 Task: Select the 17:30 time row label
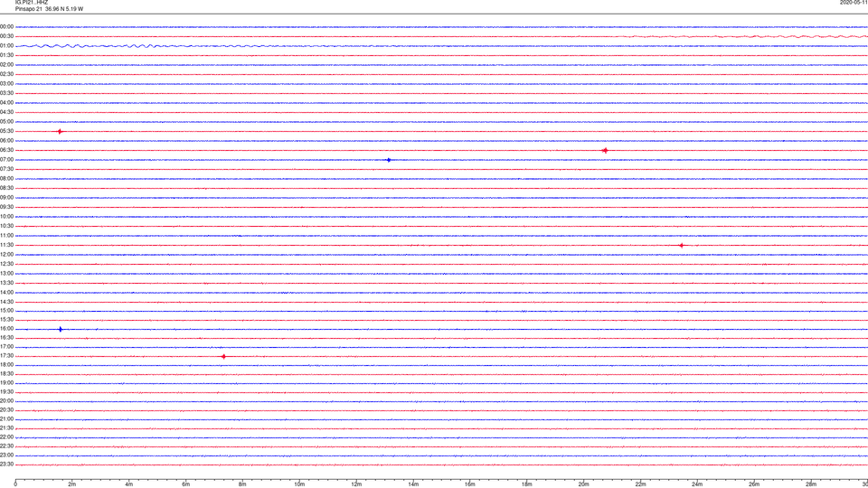tap(7, 356)
